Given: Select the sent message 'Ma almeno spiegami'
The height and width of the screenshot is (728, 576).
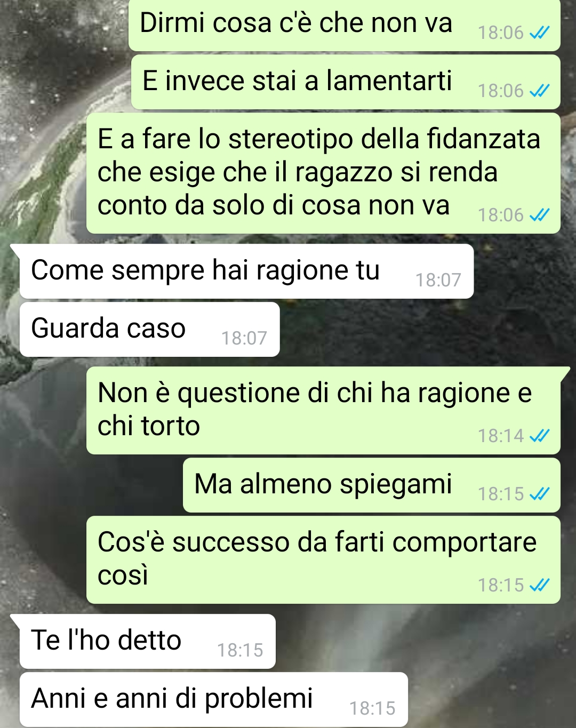Looking at the screenshot, I should coord(372,485).
